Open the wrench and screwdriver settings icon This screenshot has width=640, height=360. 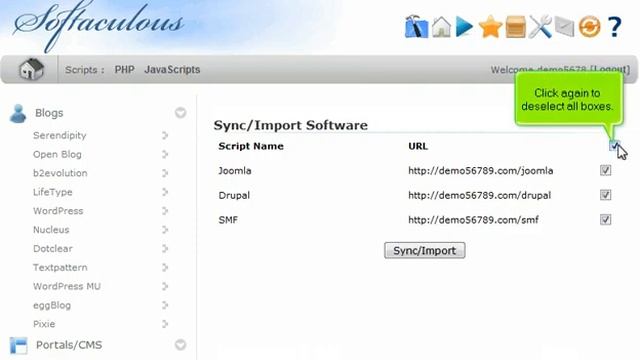pyautogui.click(x=540, y=27)
